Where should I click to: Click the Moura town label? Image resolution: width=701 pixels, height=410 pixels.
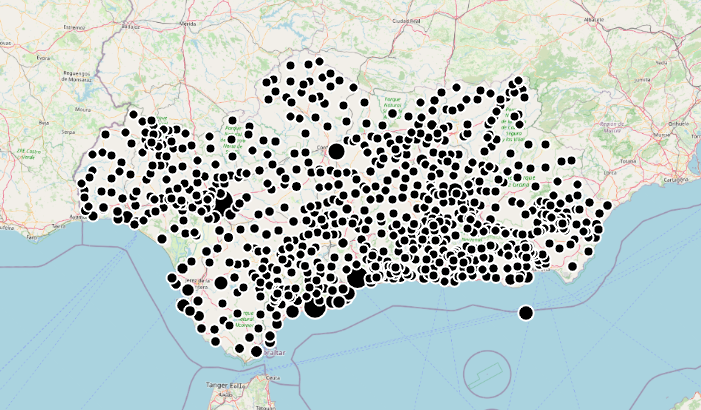83,109
